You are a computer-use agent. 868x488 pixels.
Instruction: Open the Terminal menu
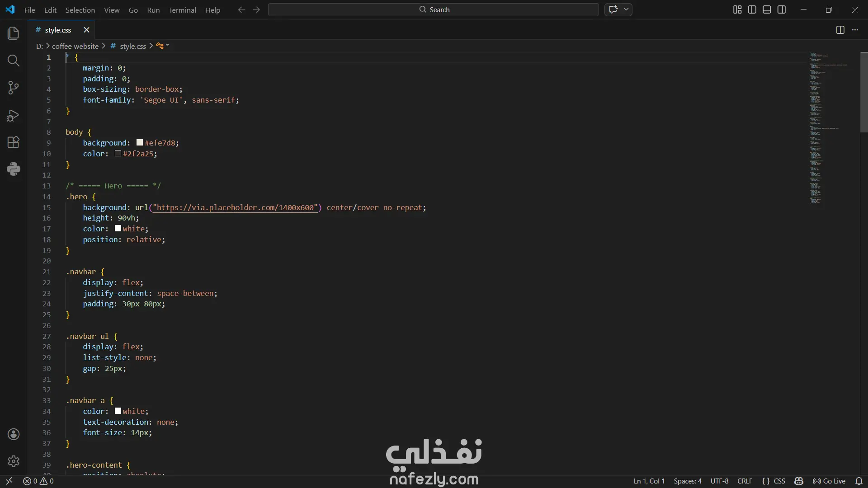(182, 10)
